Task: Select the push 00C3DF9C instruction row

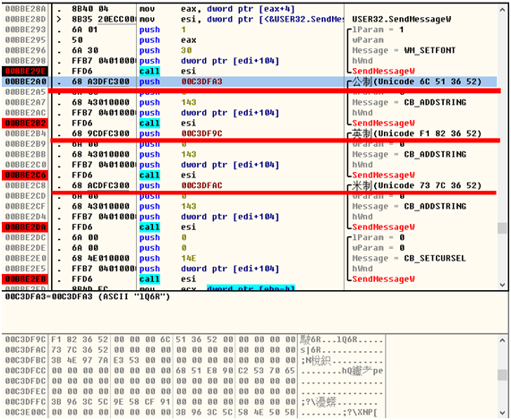Action: coord(250,133)
